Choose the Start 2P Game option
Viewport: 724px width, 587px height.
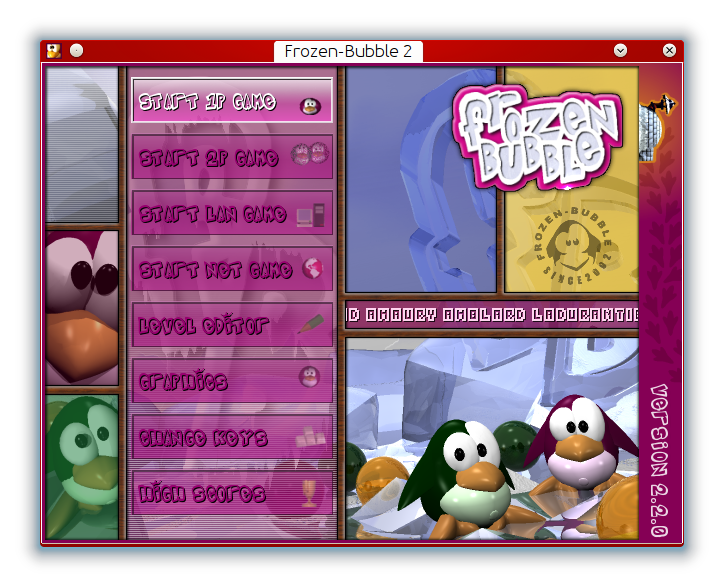click(232, 157)
